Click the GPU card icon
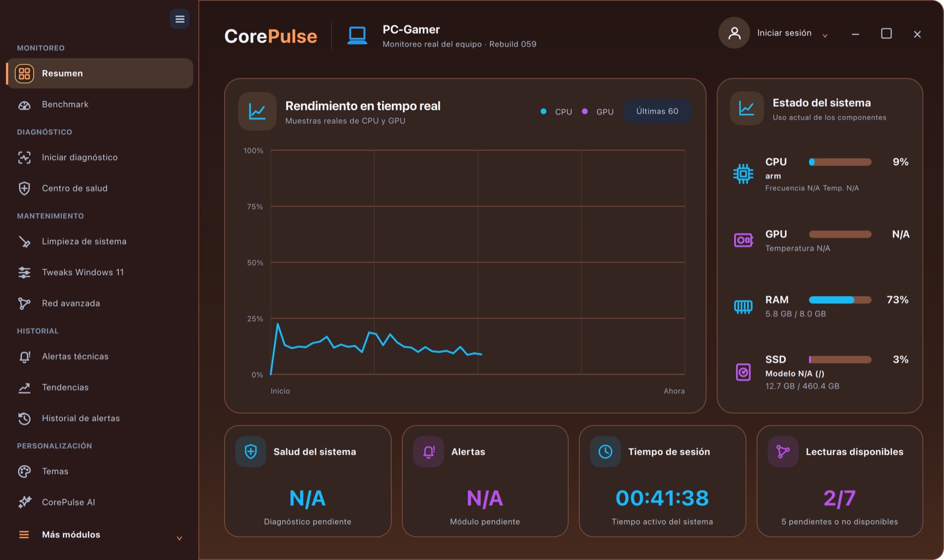944x560 pixels. point(743,240)
